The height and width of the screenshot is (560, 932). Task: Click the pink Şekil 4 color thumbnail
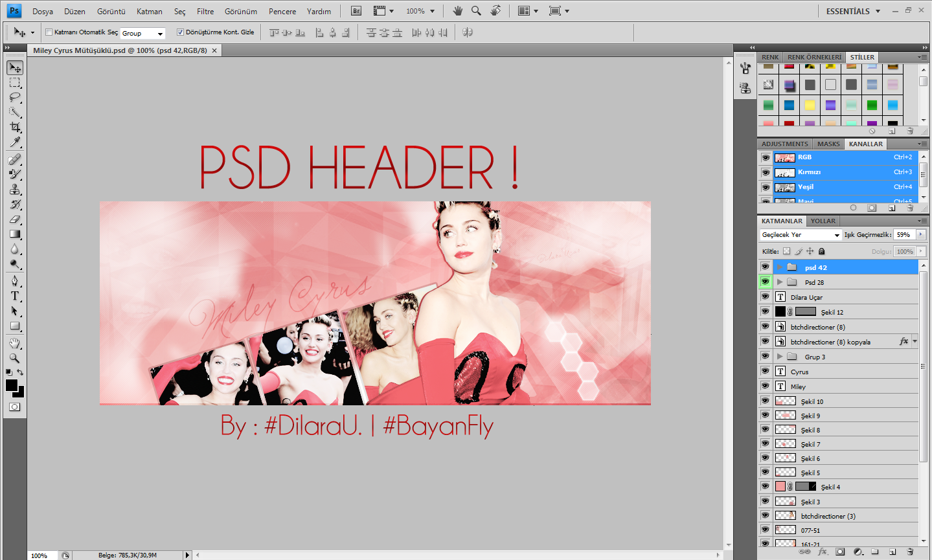coord(780,487)
